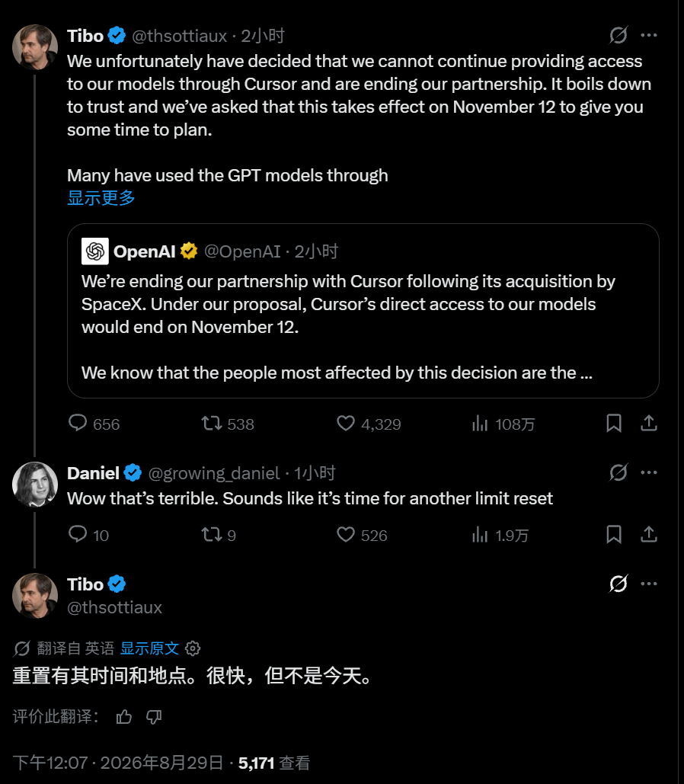Screen dimensions: 684x784
Task: Rate the translation with thumbs up
Action: 123,717
